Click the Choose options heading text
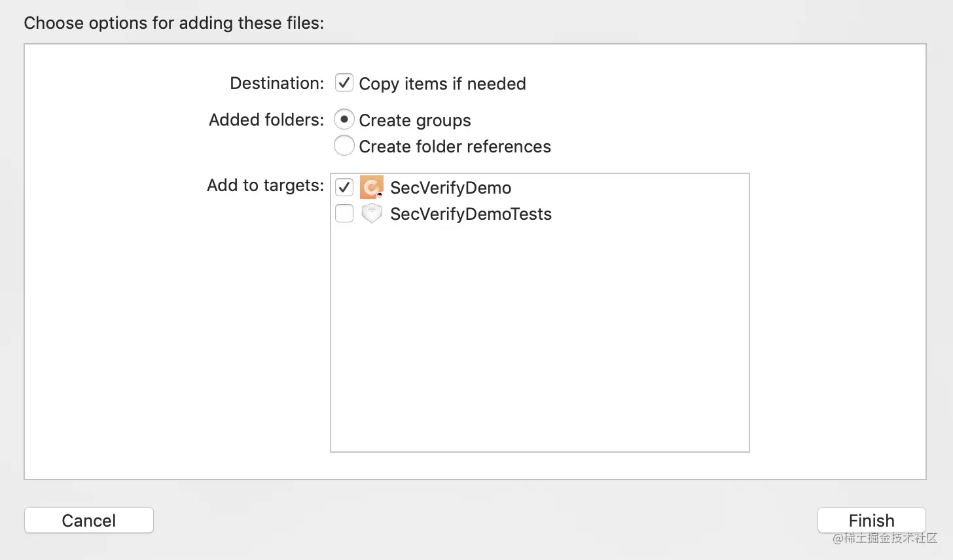 tap(174, 23)
